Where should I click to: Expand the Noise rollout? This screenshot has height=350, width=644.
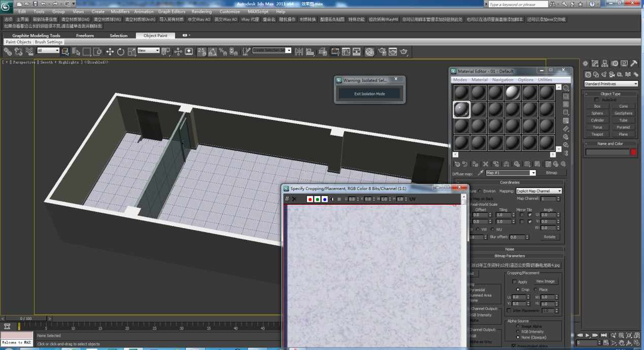[510, 249]
